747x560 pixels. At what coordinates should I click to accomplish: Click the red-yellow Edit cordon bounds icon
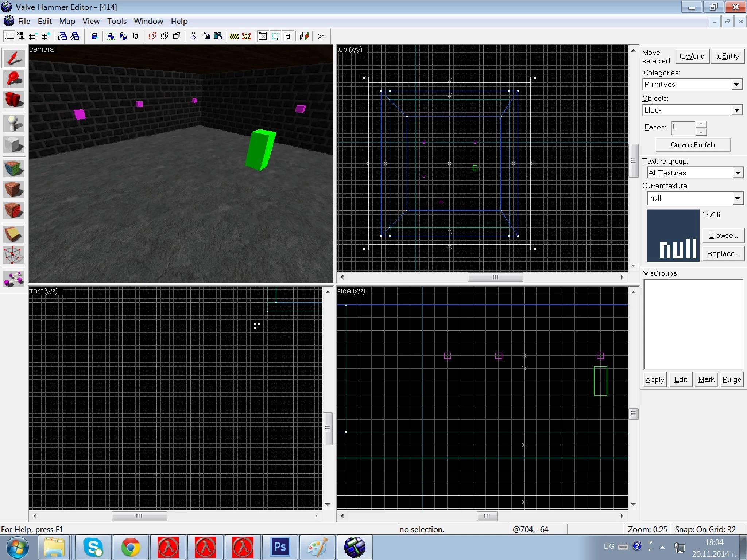[247, 36]
